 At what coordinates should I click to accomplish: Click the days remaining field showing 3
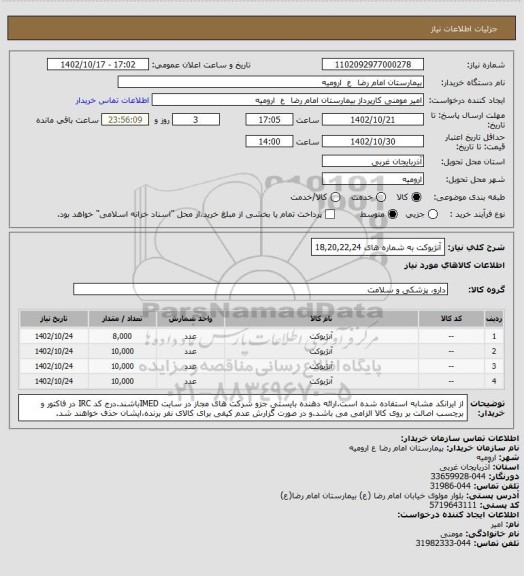tap(196, 120)
